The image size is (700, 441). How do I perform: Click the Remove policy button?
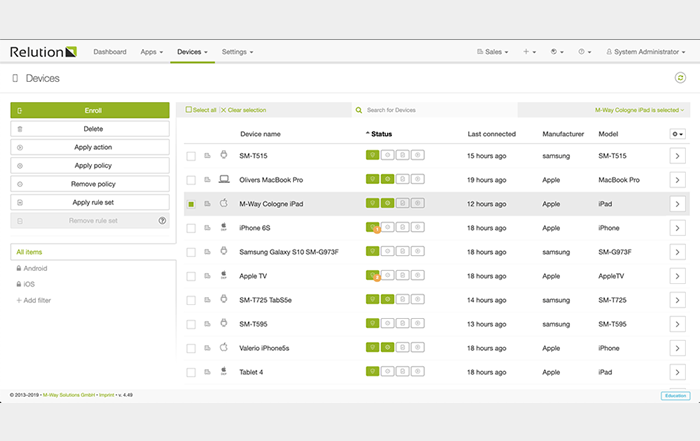pyautogui.click(x=90, y=184)
